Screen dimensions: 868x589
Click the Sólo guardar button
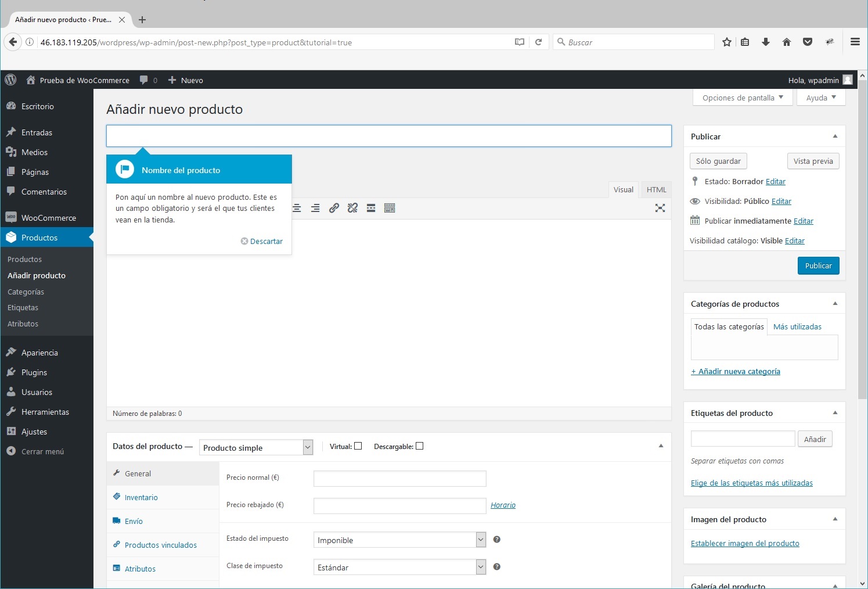[718, 161]
